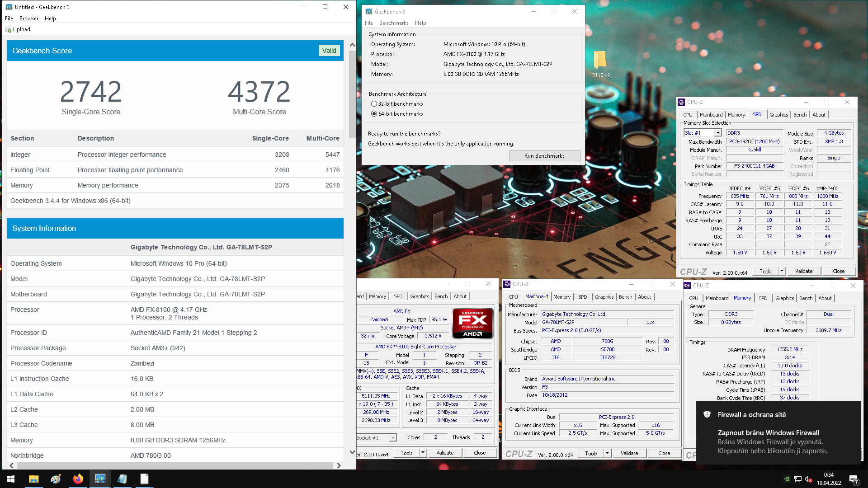The width and height of the screenshot is (868, 488).
Task: Click scroll-left arrow of horizontal scrollbar
Action: click(x=12, y=465)
